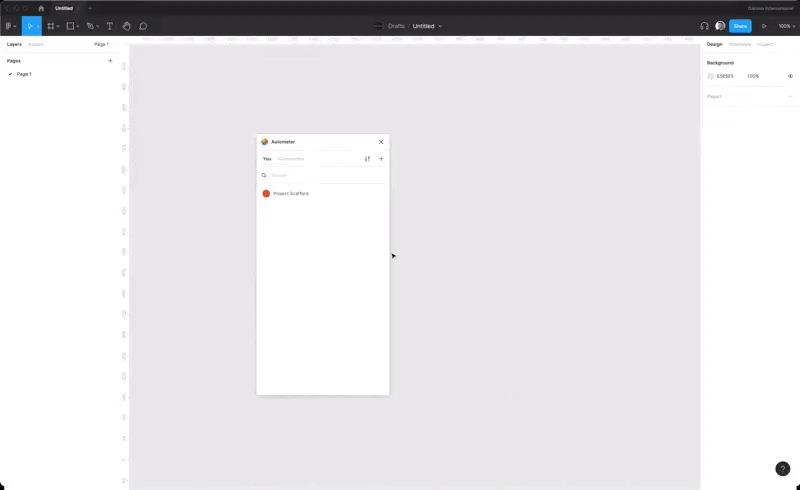This screenshot has height=490, width=800.
Task: Open the Frame tool options arrow
Action: click(58, 26)
